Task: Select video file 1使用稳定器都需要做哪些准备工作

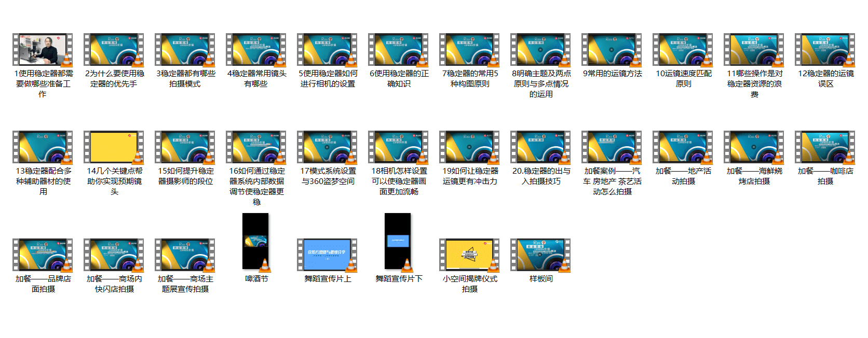Action: 43,50
